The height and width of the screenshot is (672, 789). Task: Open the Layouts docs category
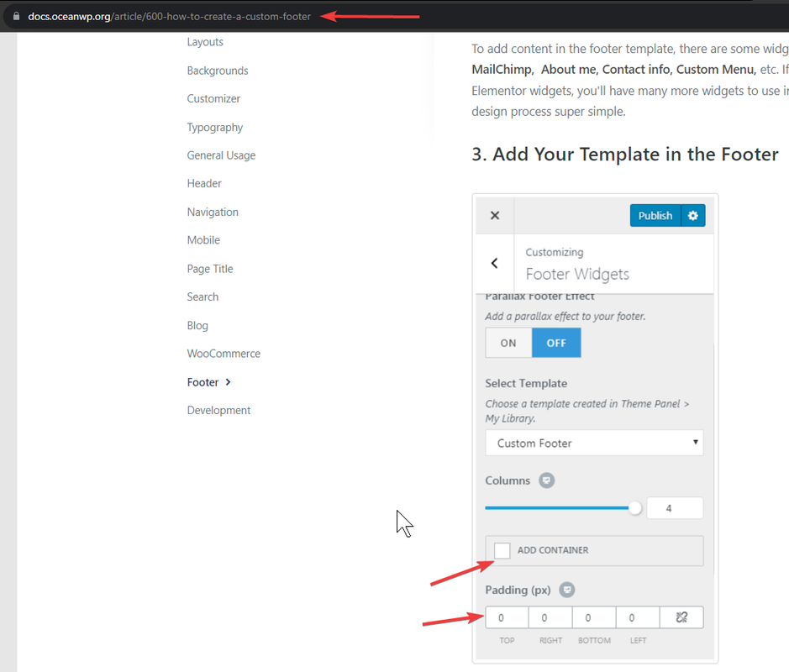click(x=205, y=42)
